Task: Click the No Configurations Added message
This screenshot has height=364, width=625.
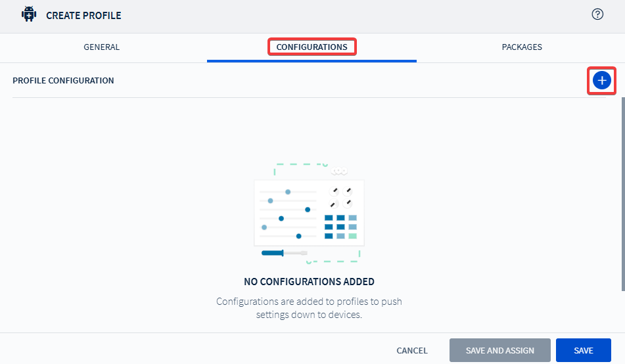Action: click(x=309, y=282)
